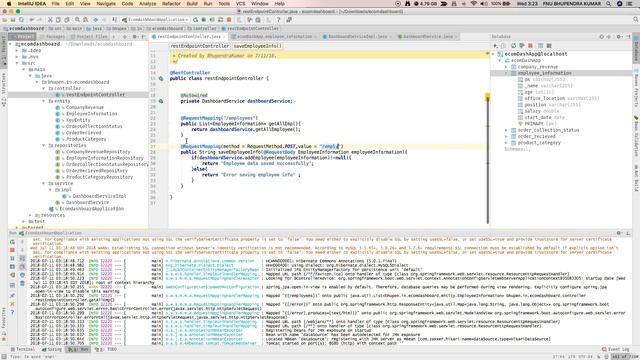Image resolution: width=640 pixels, height=360 pixels.
Task: Open the console icon in the Database toolbar
Action: tap(549, 46)
